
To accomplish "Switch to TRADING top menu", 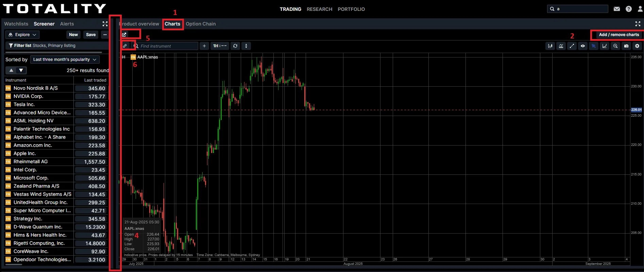I will click(x=290, y=9).
